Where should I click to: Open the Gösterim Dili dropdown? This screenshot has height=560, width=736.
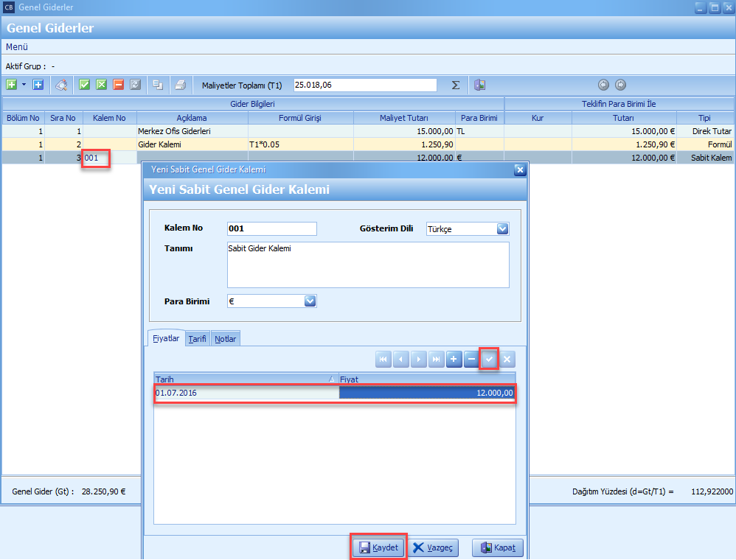(502, 228)
